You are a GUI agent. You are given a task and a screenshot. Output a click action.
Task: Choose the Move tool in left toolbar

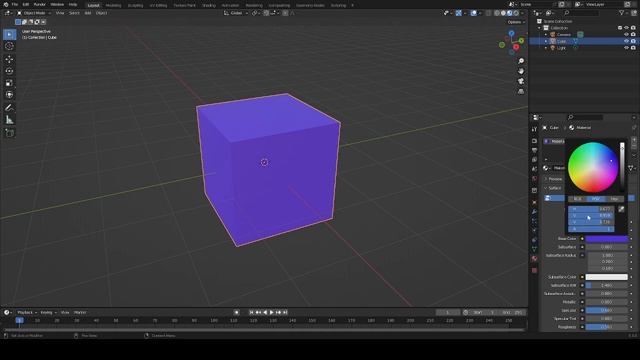click(9, 59)
